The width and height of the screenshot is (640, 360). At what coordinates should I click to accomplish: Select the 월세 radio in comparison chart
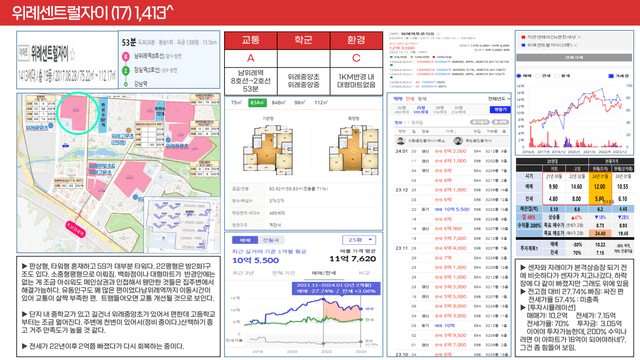[557, 76]
